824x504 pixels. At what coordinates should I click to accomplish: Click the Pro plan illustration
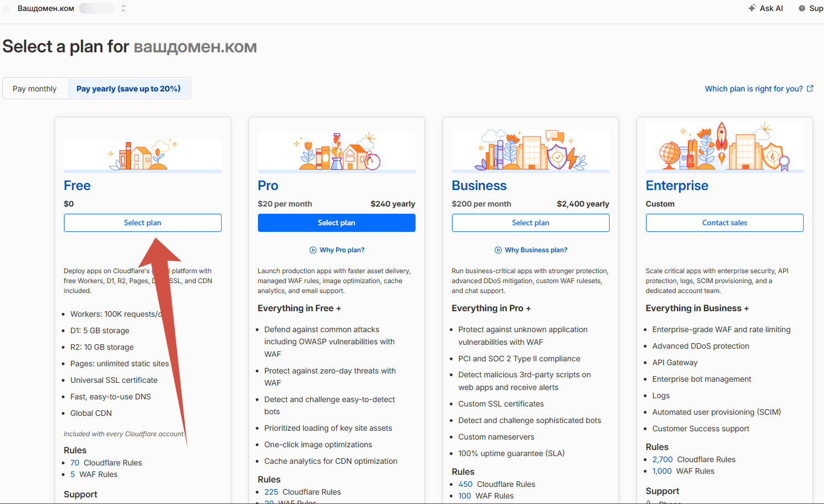tap(337, 151)
